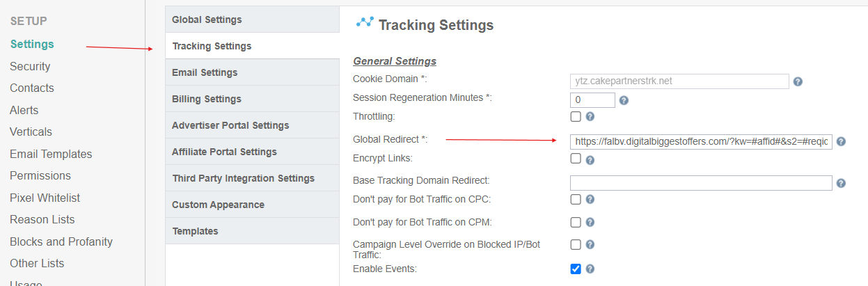Image resolution: width=868 pixels, height=286 pixels.
Task: Click the Base Tracking Domain Redirect field
Action: pyautogui.click(x=700, y=183)
